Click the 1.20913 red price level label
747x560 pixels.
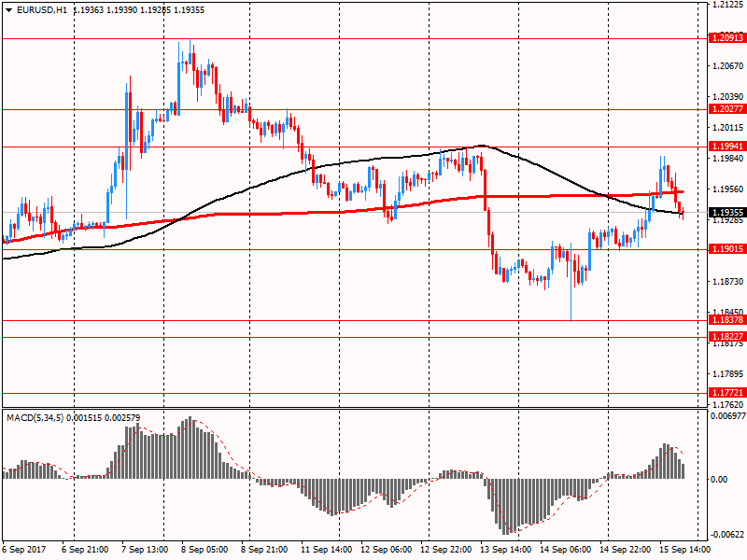click(727, 38)
